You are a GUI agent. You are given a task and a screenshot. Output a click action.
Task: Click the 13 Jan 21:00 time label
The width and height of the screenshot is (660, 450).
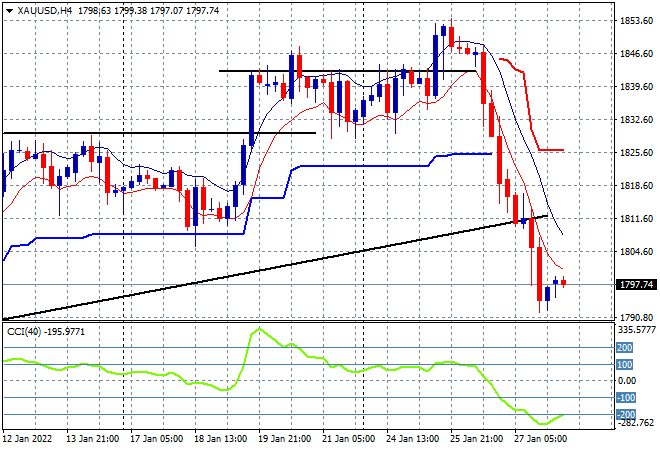click(93, 439)
